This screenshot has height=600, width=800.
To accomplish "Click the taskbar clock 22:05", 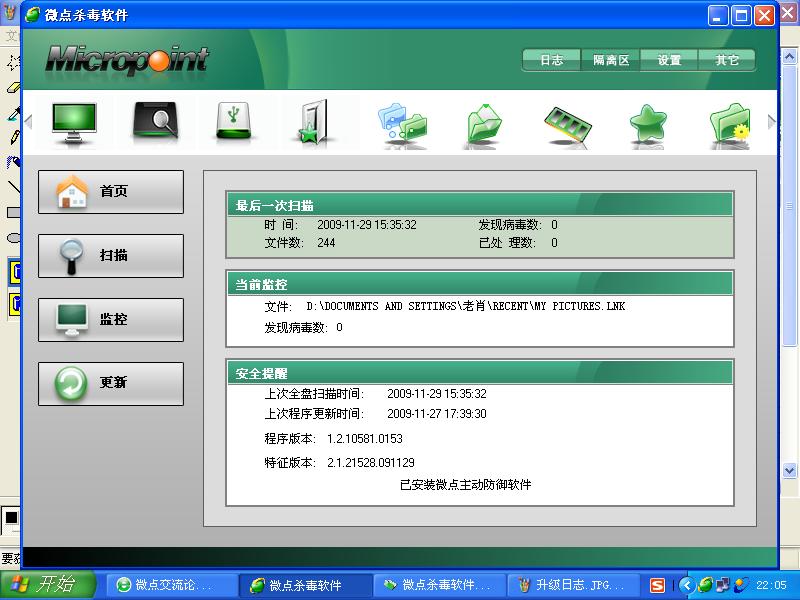I will [771, 585].
